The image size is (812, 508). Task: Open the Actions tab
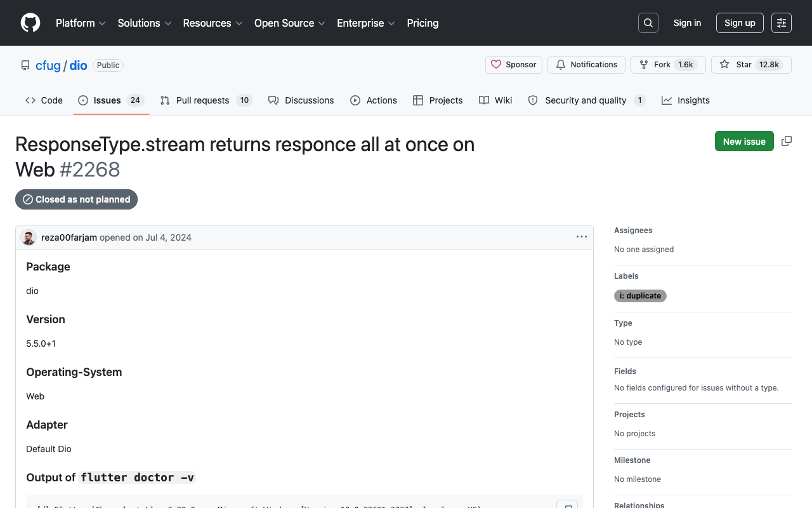pyautogui.click(x=374, y=100)
